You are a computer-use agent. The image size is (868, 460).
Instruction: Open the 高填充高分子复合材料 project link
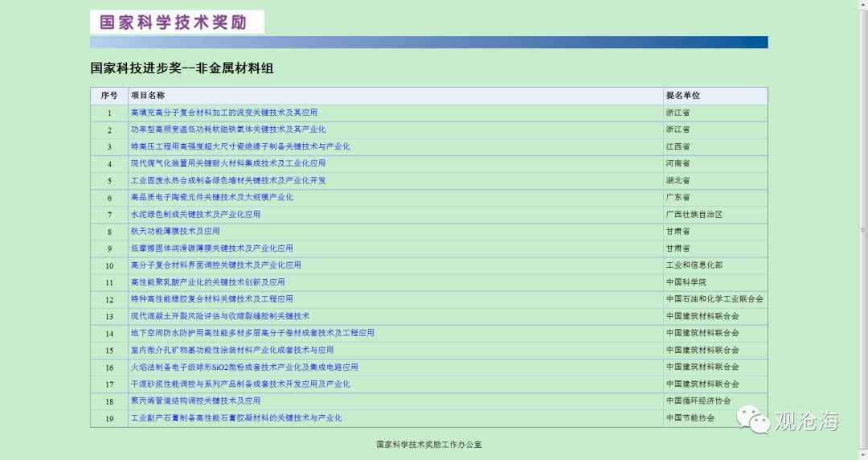223,113
